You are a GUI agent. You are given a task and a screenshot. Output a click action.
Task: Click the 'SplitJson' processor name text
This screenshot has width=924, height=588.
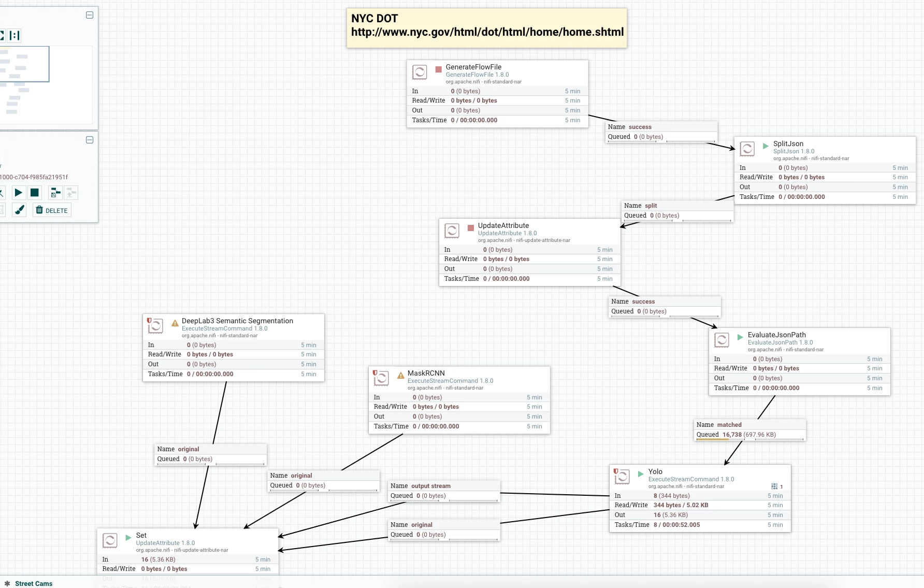pos(788,144)
